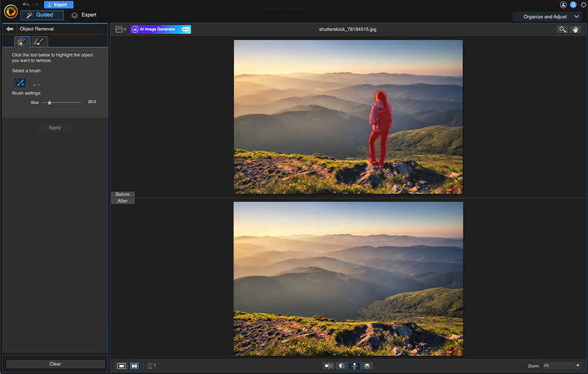588x374 pixels.
Task: Switch to Expert mode tab
Action: tap(83, 15)
